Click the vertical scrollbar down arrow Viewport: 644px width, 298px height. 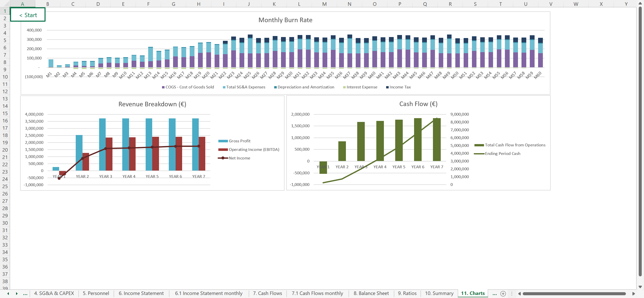coord(640,287)
